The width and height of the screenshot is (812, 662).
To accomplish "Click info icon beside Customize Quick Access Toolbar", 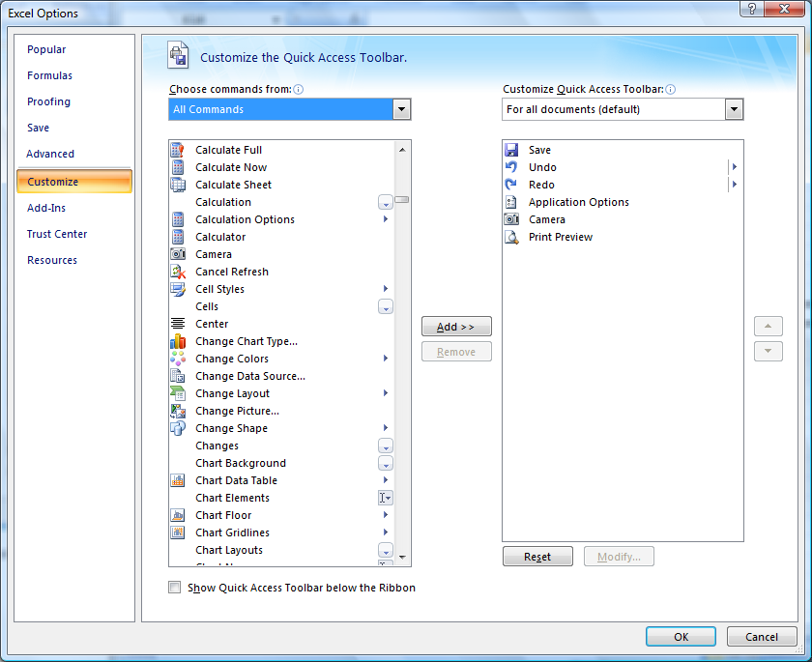I will point(670,89).
